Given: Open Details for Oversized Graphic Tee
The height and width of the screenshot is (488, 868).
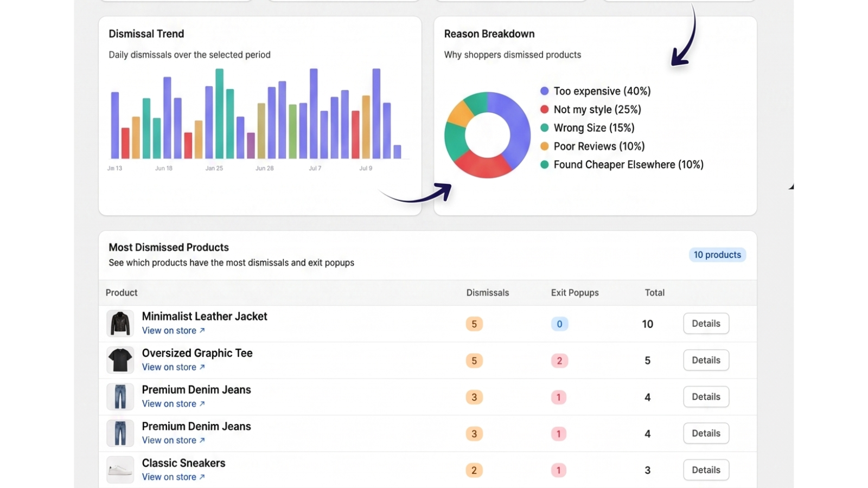Looking at the screenshot, I should [x=706, y=360].
